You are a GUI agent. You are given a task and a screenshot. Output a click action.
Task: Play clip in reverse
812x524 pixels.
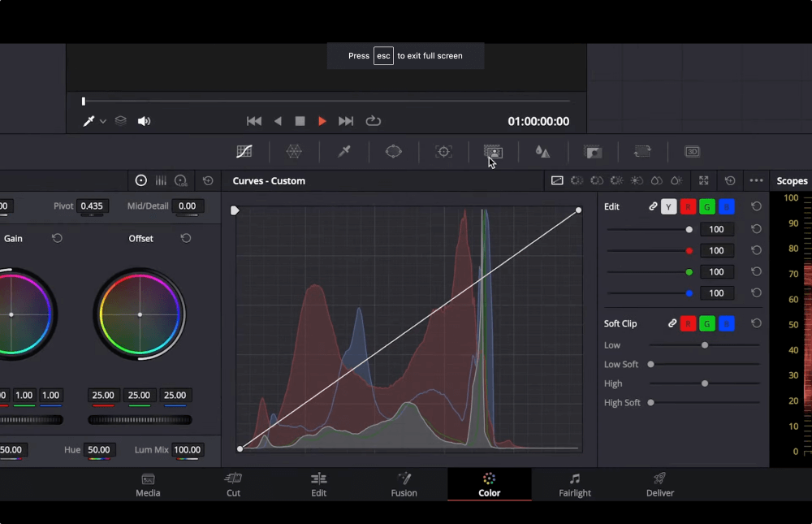(x=278, y=121)
